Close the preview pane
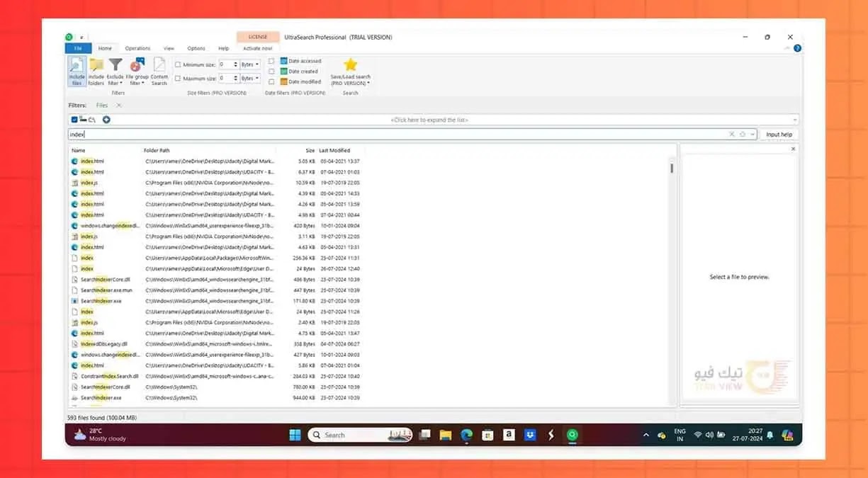Image resolution: width=868 pixels, height=478 pixels. [793, 149]
